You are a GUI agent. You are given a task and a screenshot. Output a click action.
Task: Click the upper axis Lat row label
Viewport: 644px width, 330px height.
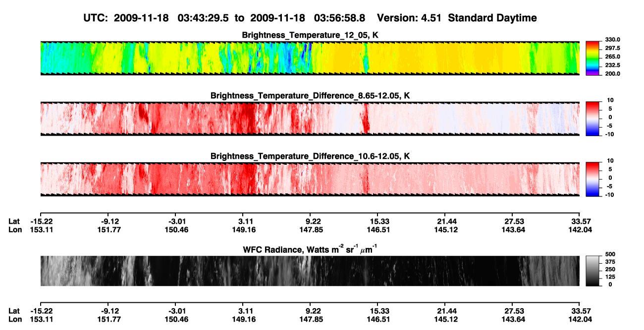(14, 221)
